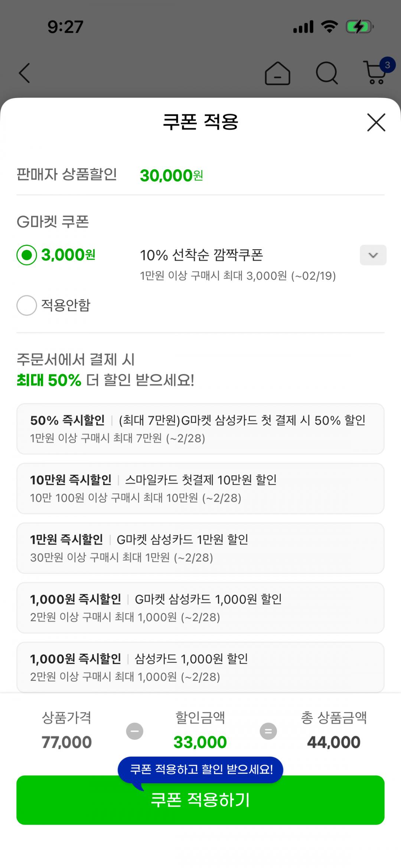Close the coupon sheet with X

[x=376, y=122]
